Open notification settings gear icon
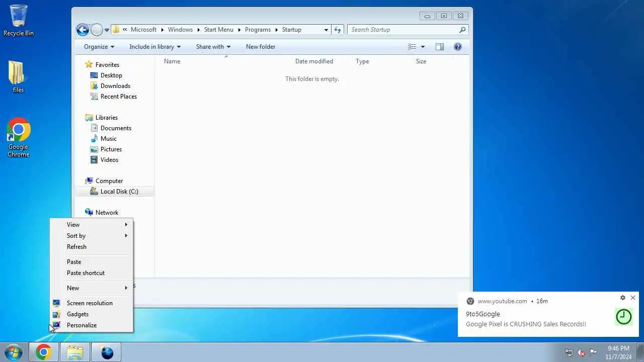644x362 pixels. point(623,298)
